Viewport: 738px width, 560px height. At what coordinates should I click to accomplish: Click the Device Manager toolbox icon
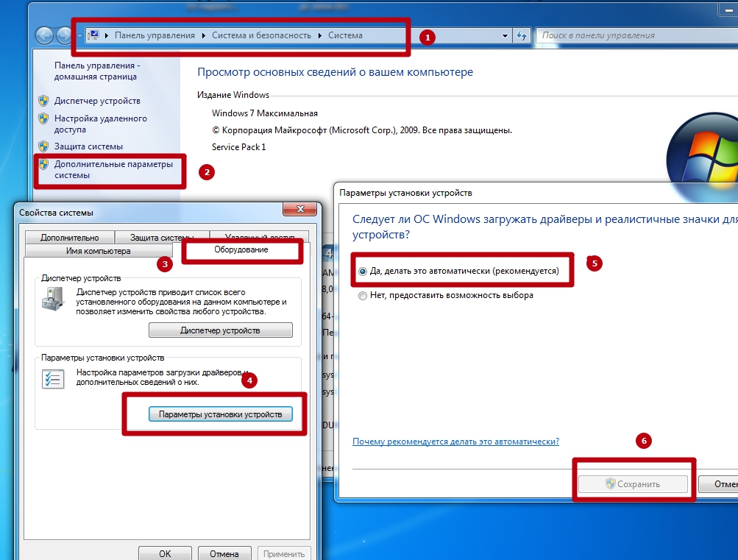click(x=53, y=300)
